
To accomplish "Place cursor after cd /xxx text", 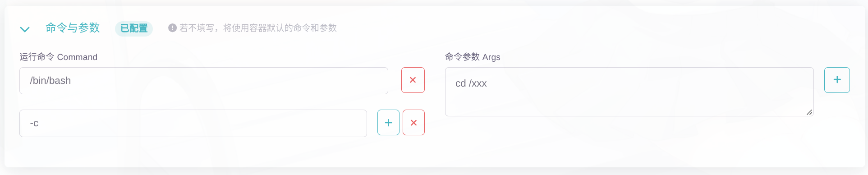I will pos(487,83).
